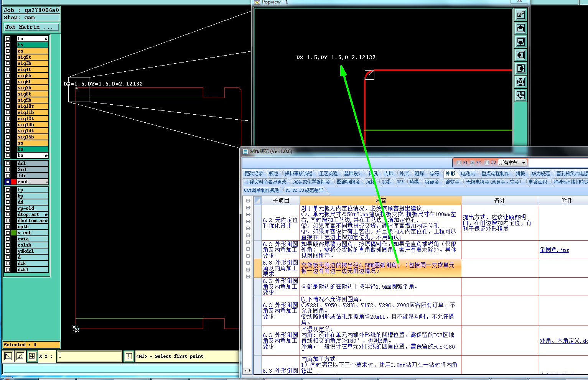Uncheck the P2 checkbox

472,163
